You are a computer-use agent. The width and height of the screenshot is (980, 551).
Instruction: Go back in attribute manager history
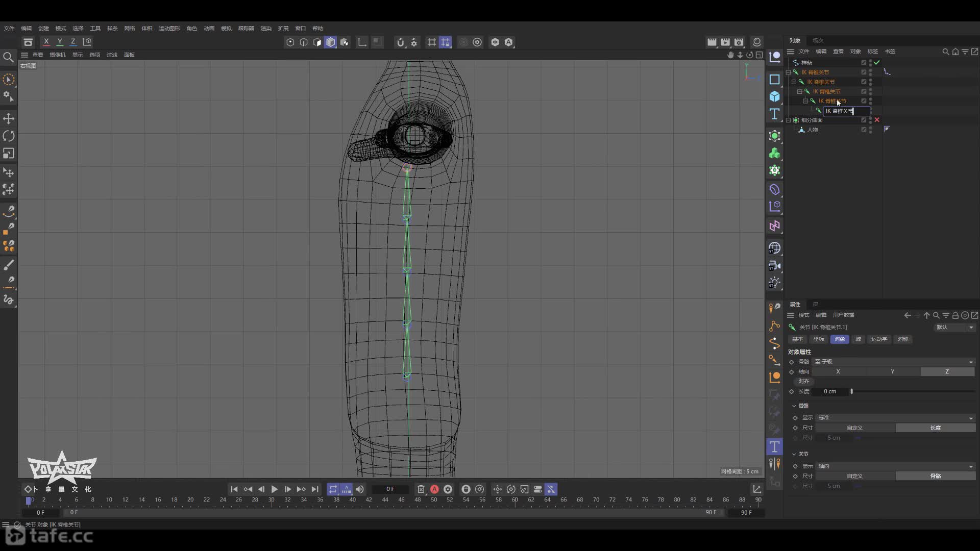pos(908,315)
